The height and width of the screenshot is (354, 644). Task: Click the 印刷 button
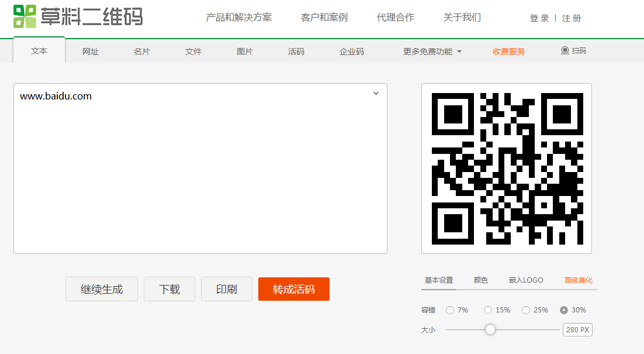(226, 289)
